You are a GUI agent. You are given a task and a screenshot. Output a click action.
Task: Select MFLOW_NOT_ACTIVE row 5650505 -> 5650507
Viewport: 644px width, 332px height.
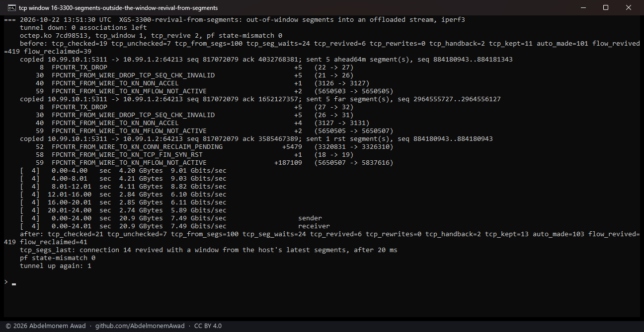[215, 131]
